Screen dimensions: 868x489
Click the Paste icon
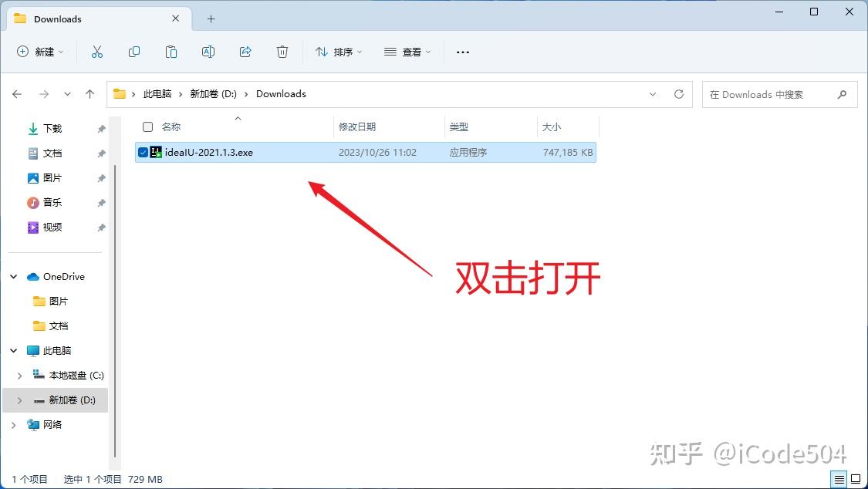(171, 52)
